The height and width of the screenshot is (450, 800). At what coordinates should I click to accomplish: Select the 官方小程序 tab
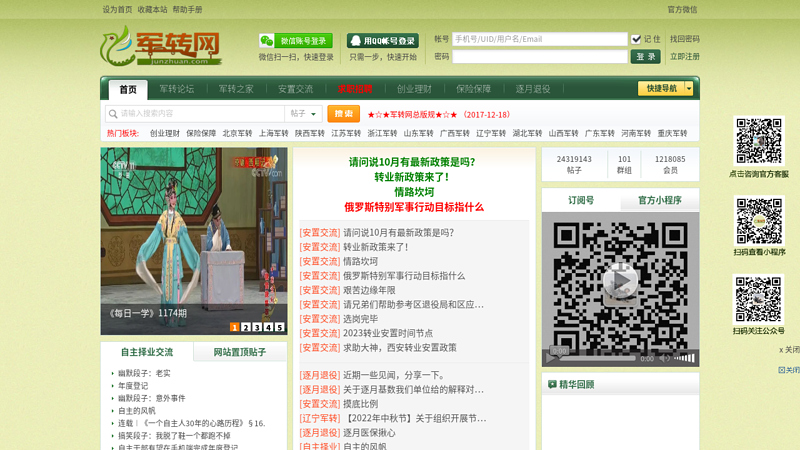coord(660,200)
